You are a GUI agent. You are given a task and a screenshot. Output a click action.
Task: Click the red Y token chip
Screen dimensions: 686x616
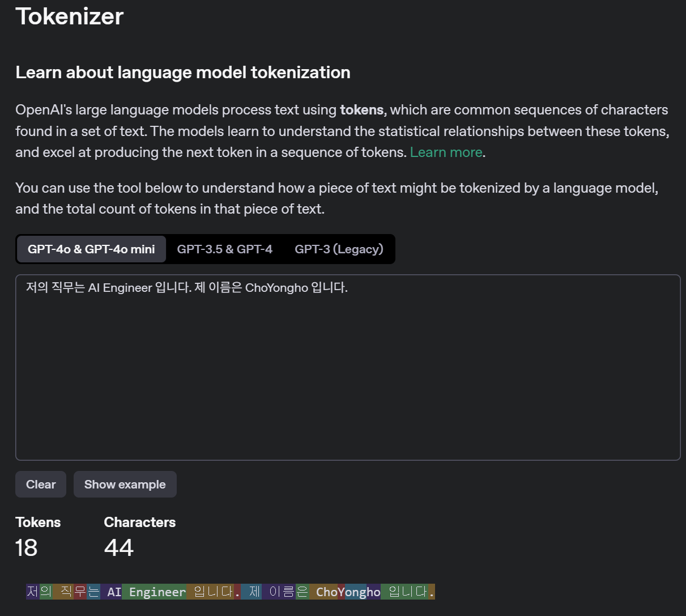click(341, 592)
